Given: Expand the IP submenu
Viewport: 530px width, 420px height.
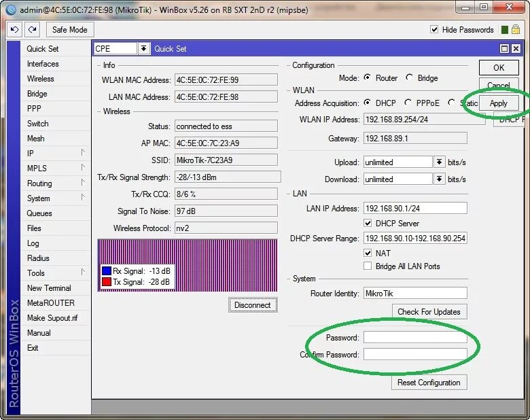Looking at the screenshot, I should [x=83, y=153].
